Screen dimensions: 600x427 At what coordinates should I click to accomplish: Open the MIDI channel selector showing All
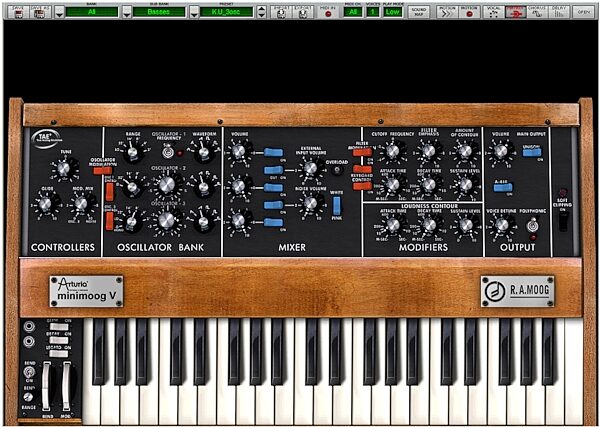pos(353,12)
